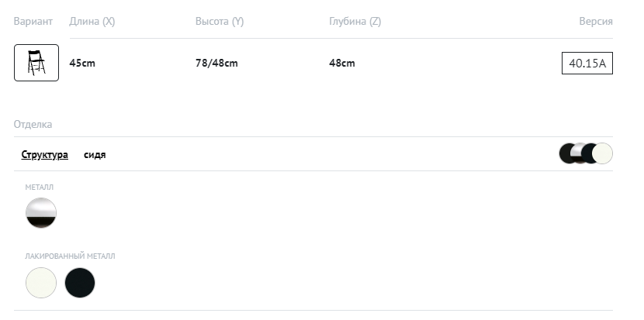This screenshot has width=644, height=320.
Task: Click the leftmost black circle in the finish summary stack
Action: (566, 153)
